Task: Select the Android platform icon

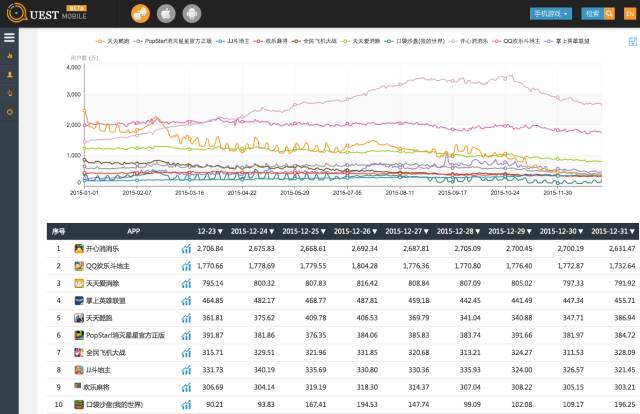Action: pyautogui.click(x=192, y=14)
